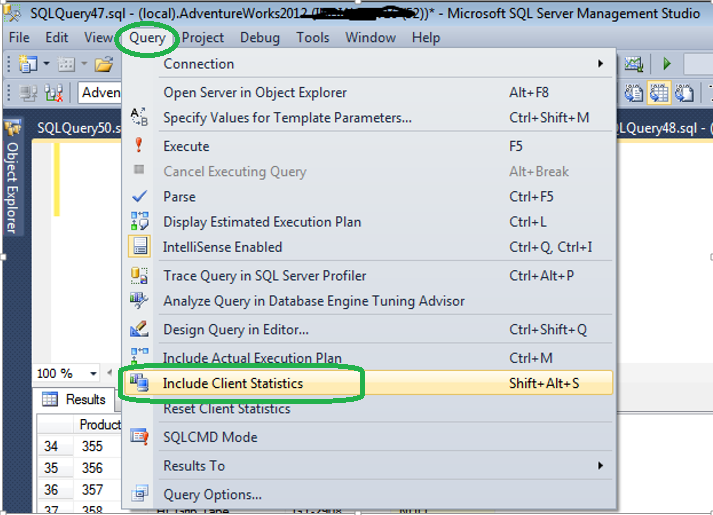Click the Design Query in Editor icon
This screenshot has width=713, height=515.
(x=139, y=329)
